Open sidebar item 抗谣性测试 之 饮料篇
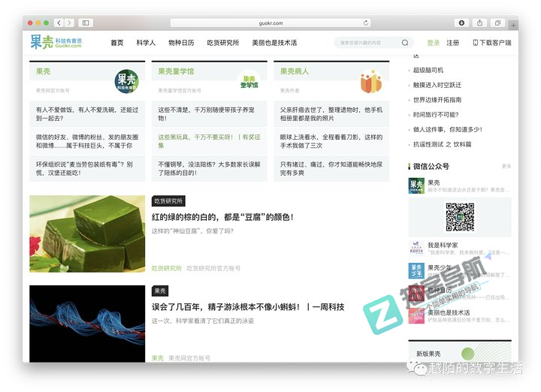Image resolution: width=541 pixels, height=392 pixels. click(443, 144)
